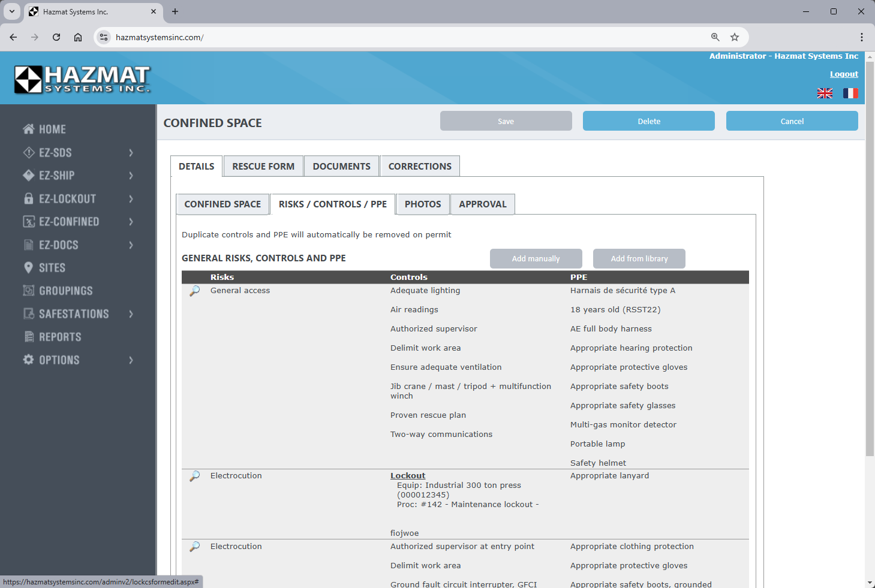
Task: Reload the page in the browser
Action: click(56, 37)
